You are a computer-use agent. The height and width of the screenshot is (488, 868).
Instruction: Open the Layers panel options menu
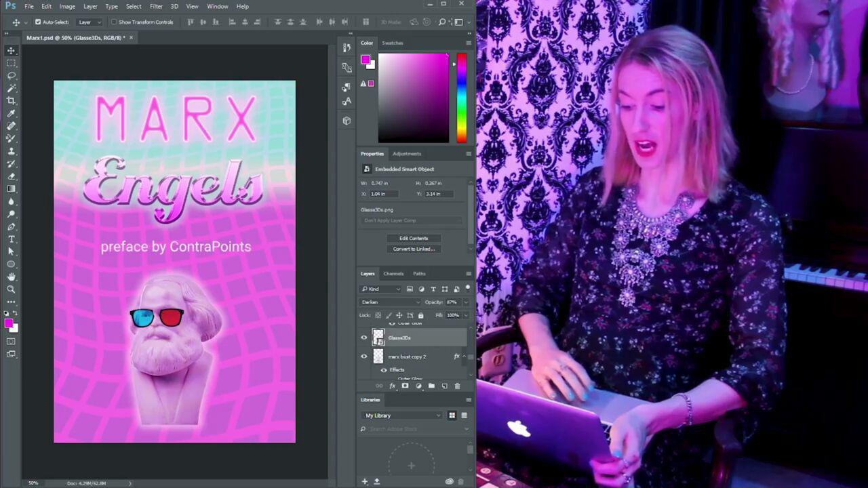pyautogui.click(x=468, y=274)
